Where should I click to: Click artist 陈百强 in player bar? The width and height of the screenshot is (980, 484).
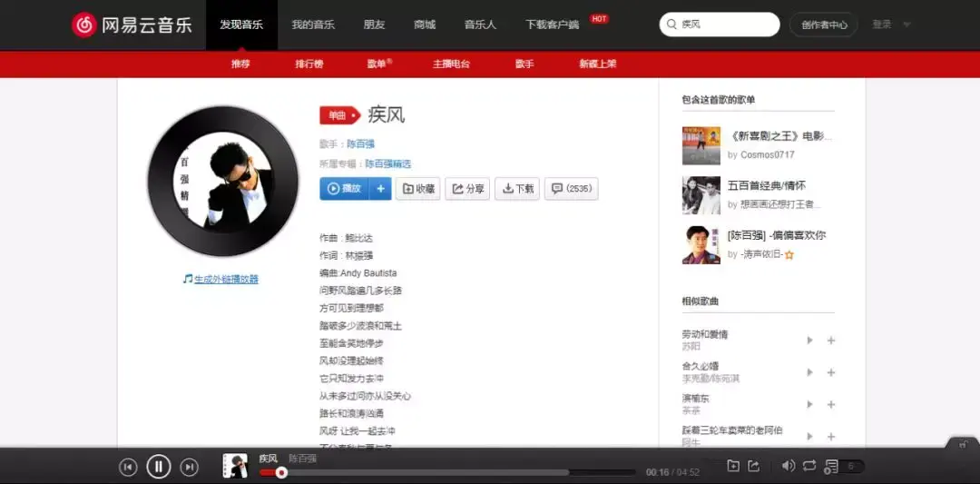[302, 459]
